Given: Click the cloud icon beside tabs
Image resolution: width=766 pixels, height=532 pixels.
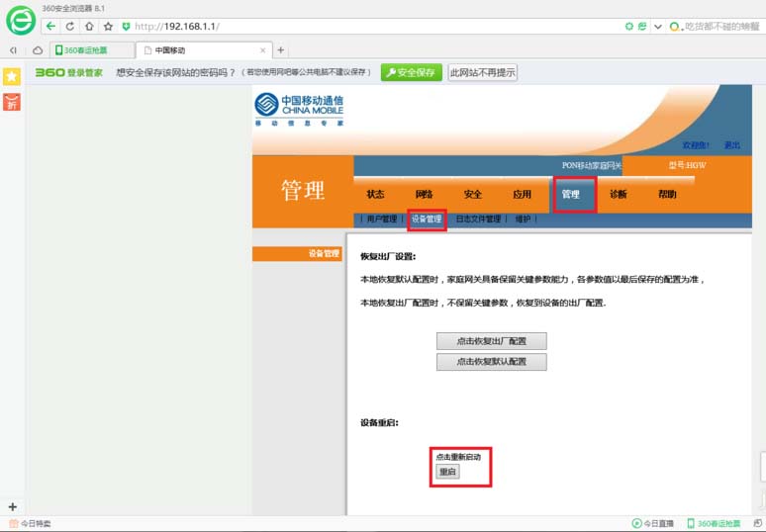Looking at the screenshot, I should pyautogui.click(x=38, y=50).
